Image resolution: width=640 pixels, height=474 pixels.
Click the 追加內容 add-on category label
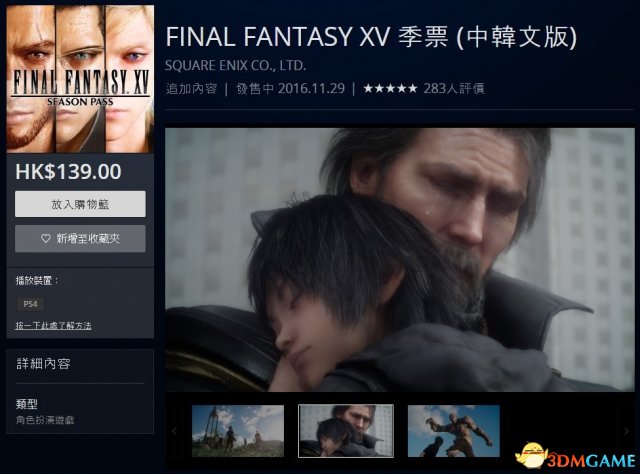[191, 88]
